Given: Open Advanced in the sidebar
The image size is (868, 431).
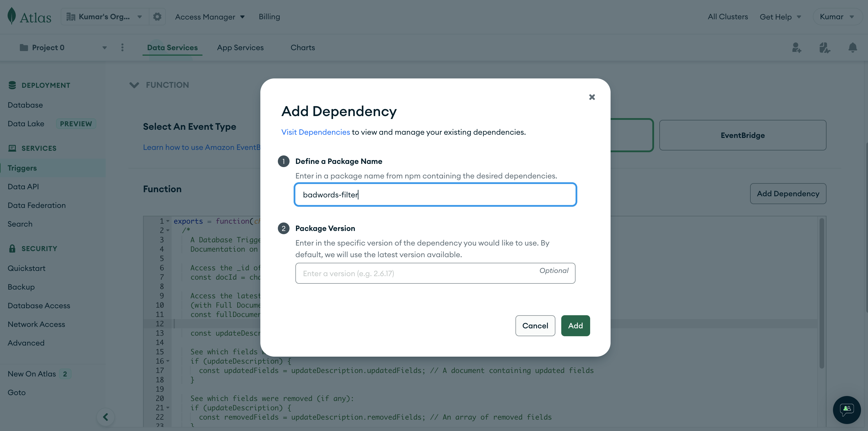Looking at the screenshot, I should tap(26, 343).
